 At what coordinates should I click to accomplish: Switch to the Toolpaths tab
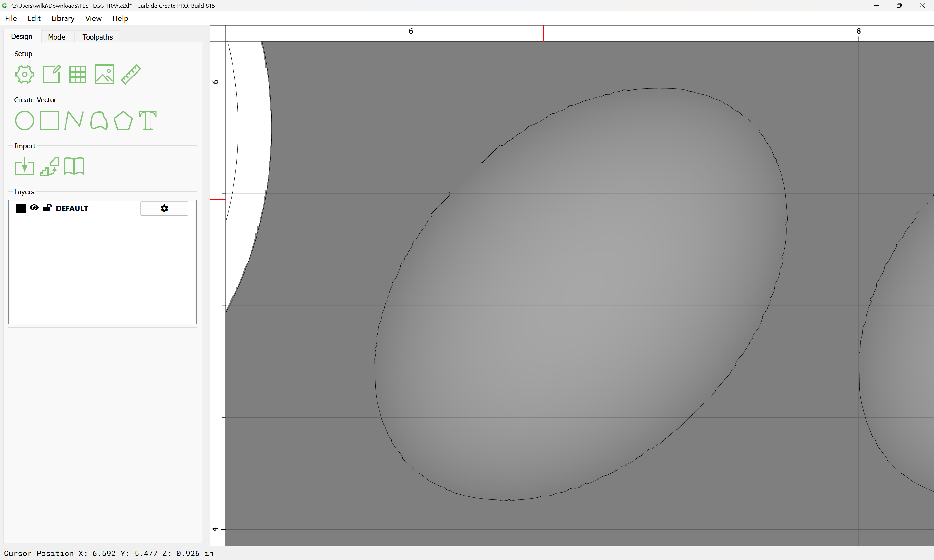[97, 37]
